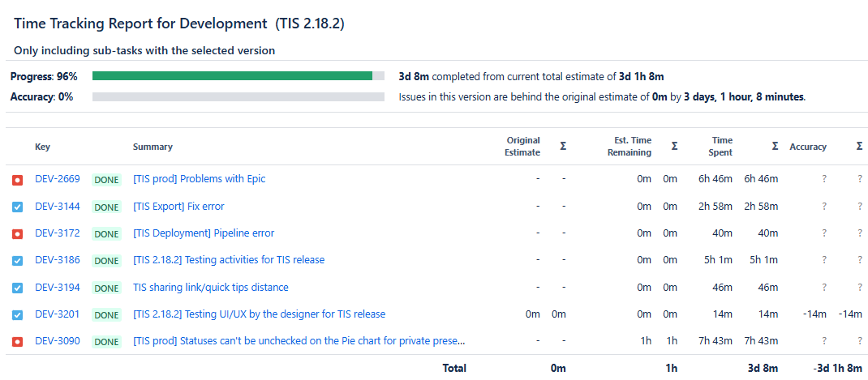Screen dimensions: 868x380
Task: Click the DONE status of DEV-3144
Action: coord(106,207)
